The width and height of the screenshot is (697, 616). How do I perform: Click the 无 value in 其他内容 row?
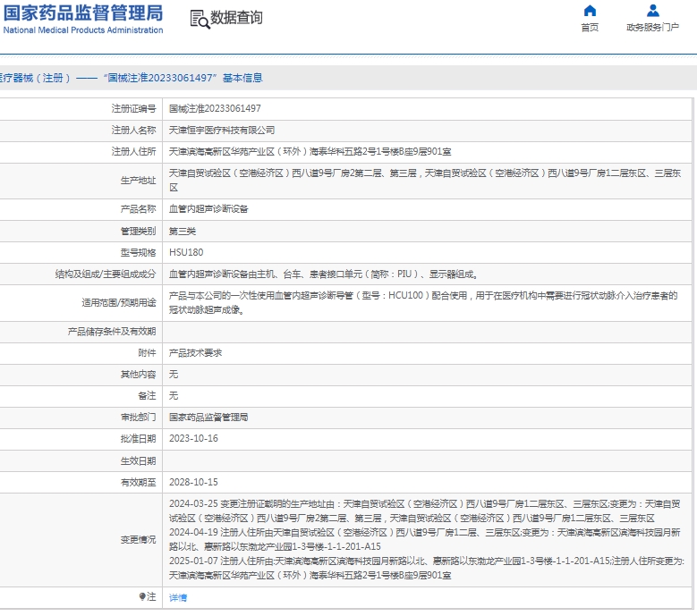(174, 375)
